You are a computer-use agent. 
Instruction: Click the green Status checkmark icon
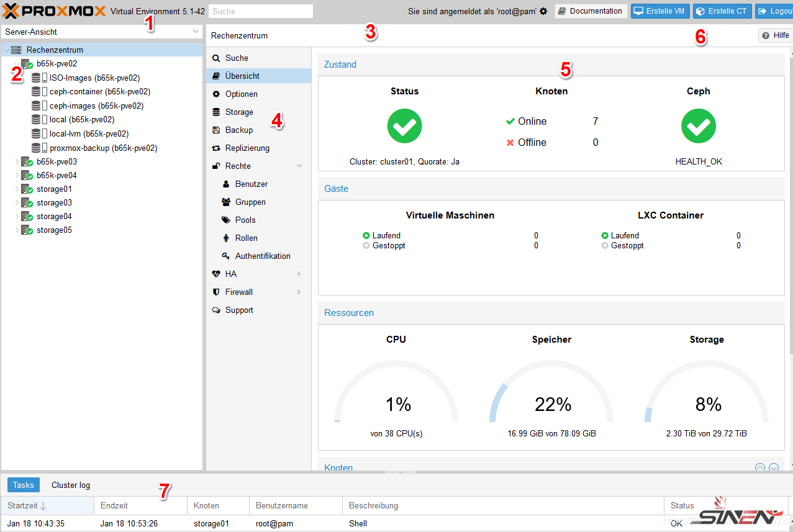[404, 126]
